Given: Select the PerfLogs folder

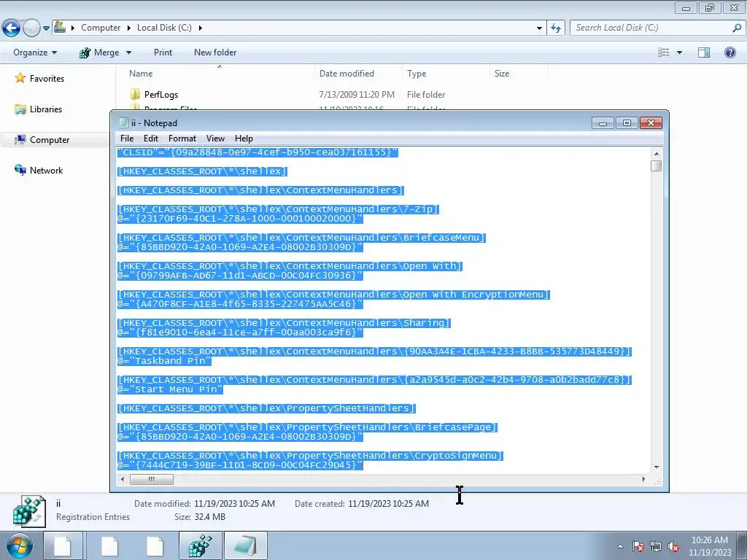Looking at the screenshot, I should click(161, 94).
